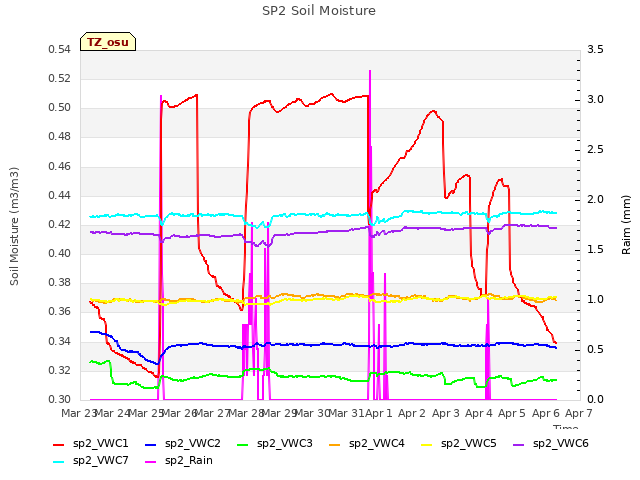This screenshot has width=640, height=480.
Task: Click the 0.54 left axis value
Action: coord(60,50)
